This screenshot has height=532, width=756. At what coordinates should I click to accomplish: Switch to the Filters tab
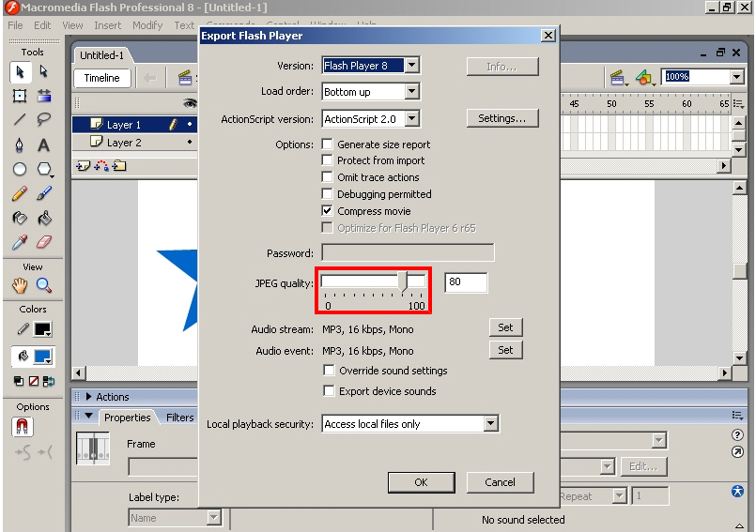[x=179, y=418]
